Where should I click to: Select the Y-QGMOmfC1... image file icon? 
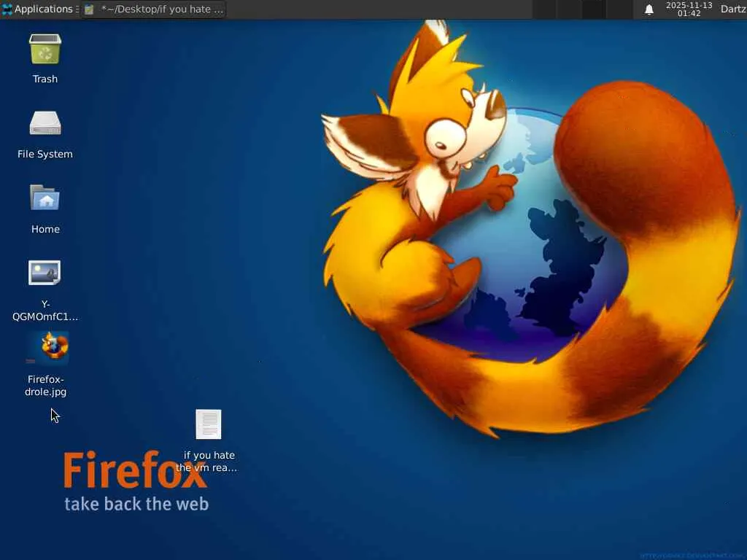44,273
